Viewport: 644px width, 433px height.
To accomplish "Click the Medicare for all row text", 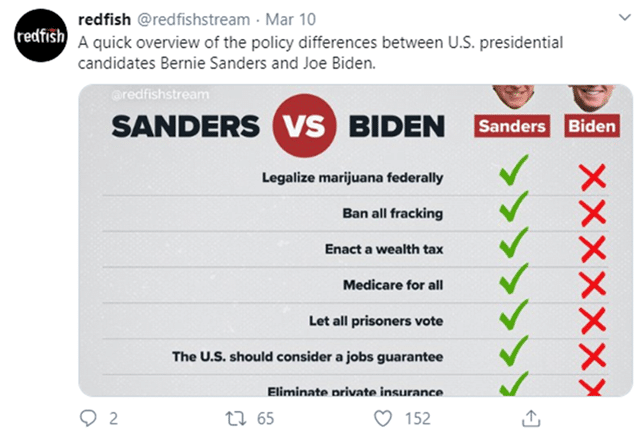I will [x=393, y=285].
